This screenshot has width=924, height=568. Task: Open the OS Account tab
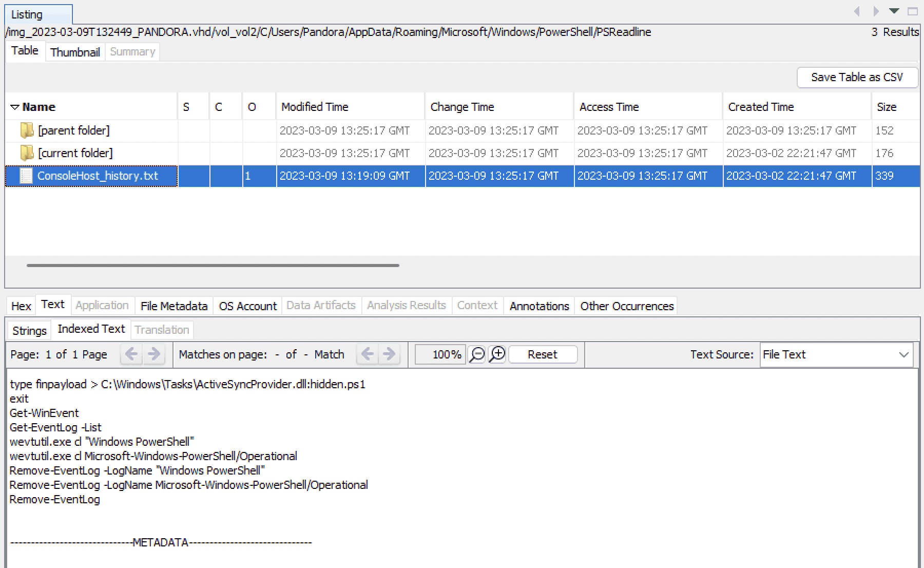coord(247,306)
